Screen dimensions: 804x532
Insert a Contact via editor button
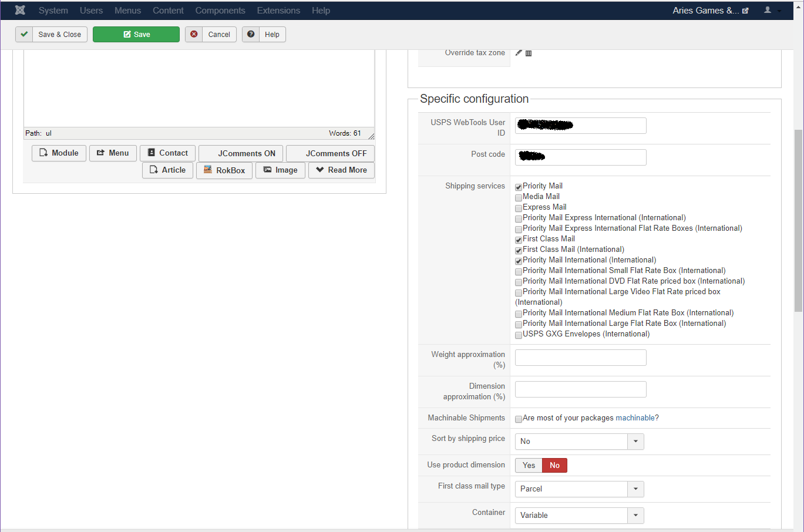168,153
